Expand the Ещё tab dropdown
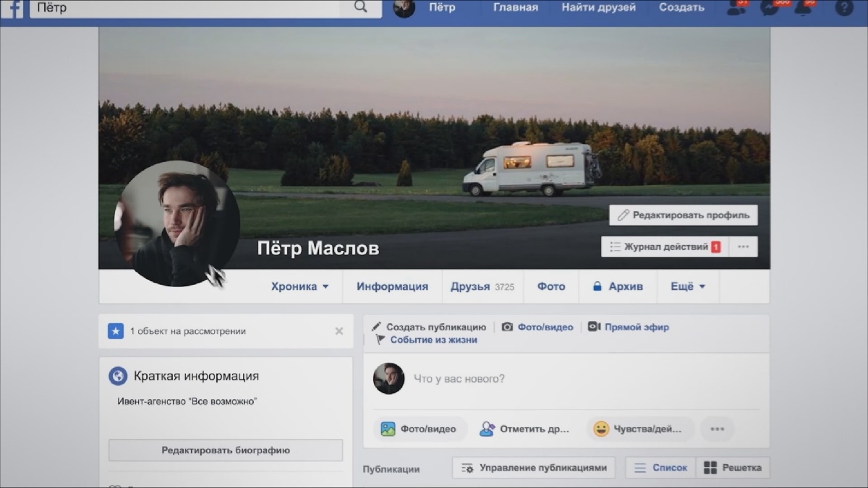The image size is (868, 488). [x=688, y=286]
